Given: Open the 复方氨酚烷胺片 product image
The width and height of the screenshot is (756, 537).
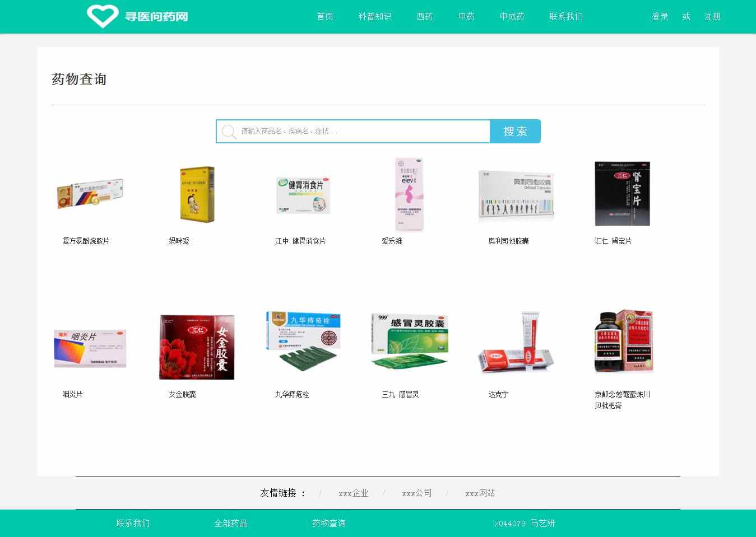Looking at the screenshot, I should [90, 194].
